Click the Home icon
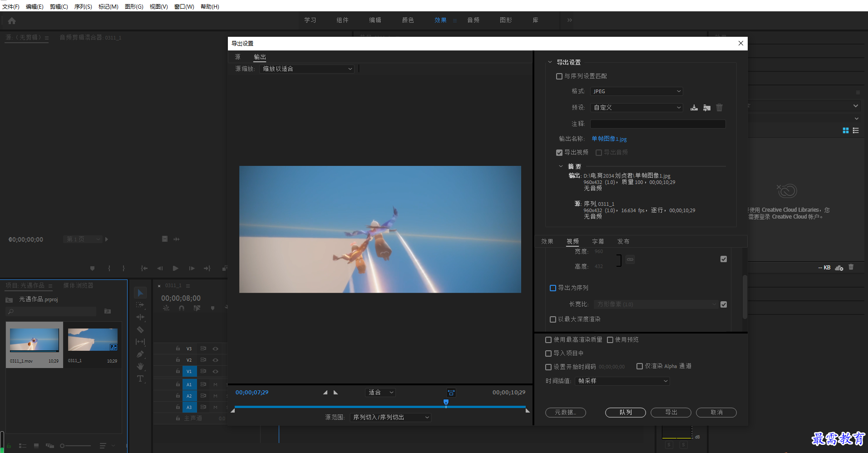 (x=12, y=20)
